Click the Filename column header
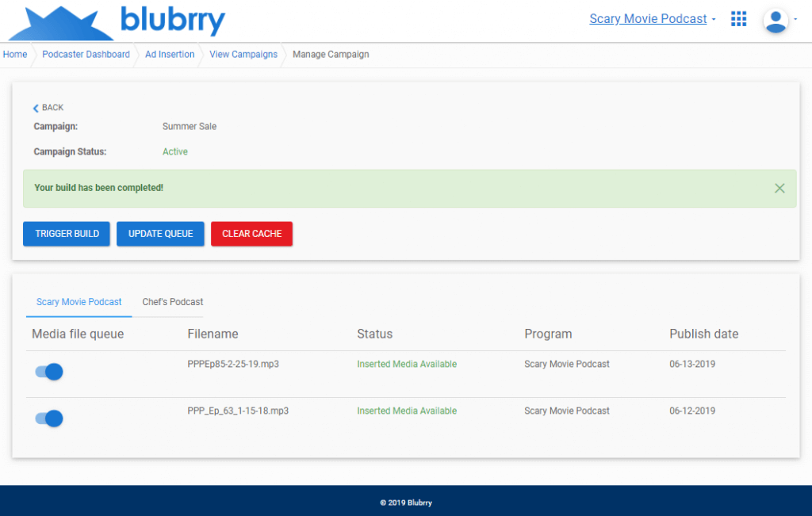This screenshot has height=516, width=812. tap(213, 334)
